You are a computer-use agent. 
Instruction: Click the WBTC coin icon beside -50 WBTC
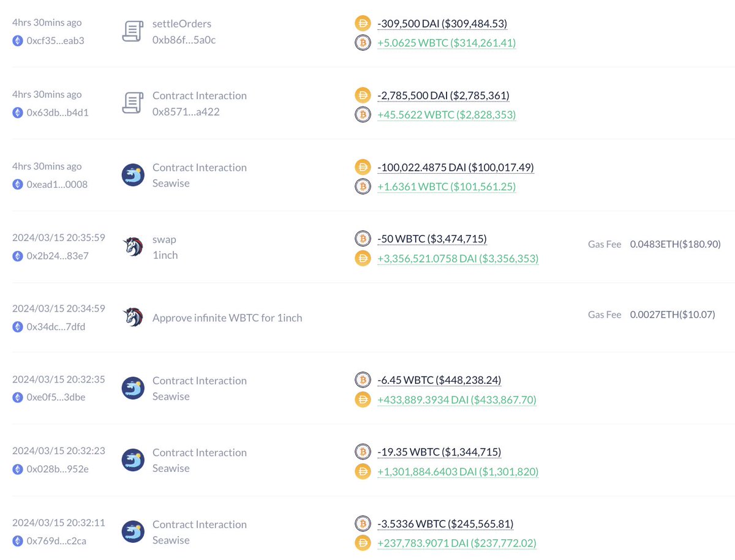(x=363, y=239)
